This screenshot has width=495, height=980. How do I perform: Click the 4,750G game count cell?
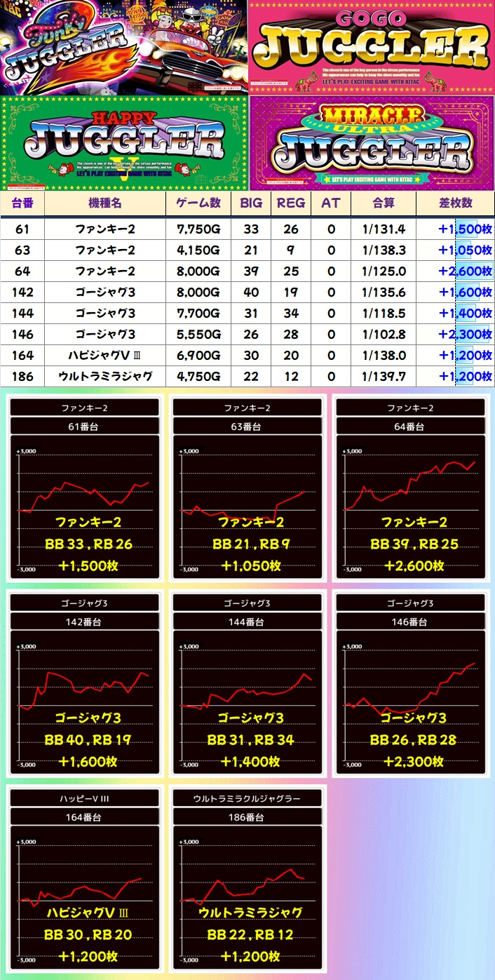[x=198, y=376]
